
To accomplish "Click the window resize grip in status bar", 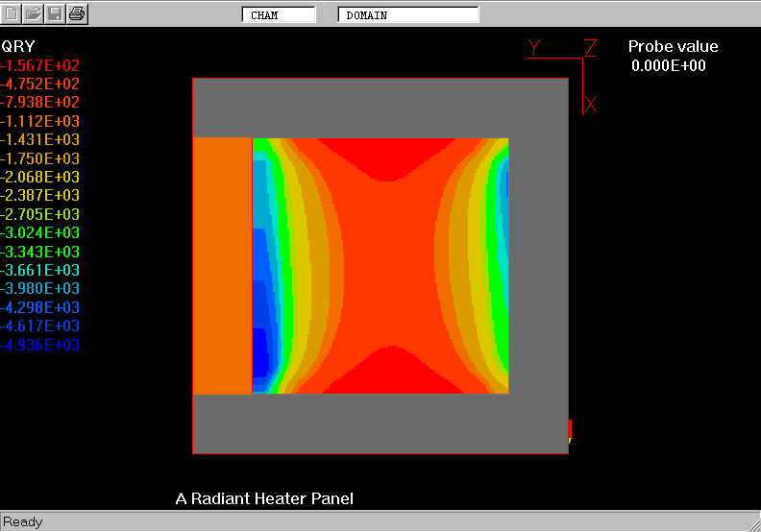I will tap(751, 522).
